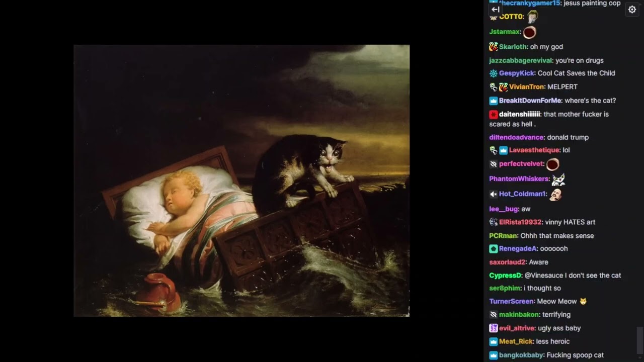Collapse the chat panel with arrow icon

pos(495,9)
